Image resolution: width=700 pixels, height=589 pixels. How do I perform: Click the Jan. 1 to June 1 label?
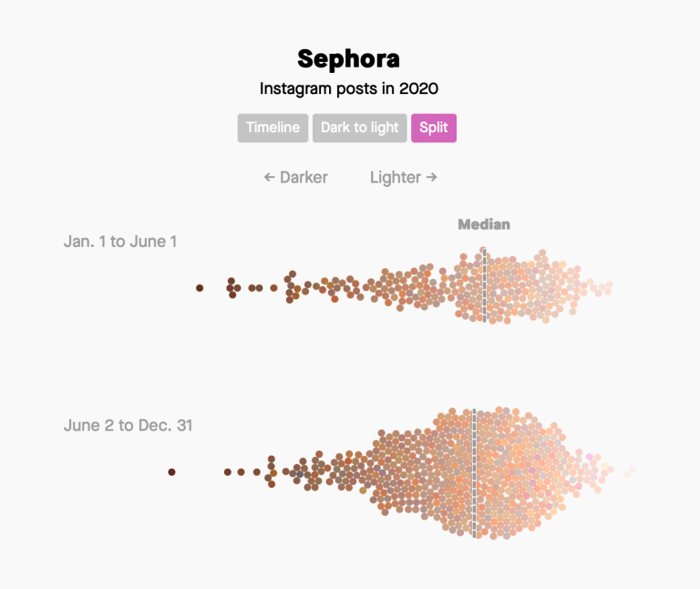point(120,242)
